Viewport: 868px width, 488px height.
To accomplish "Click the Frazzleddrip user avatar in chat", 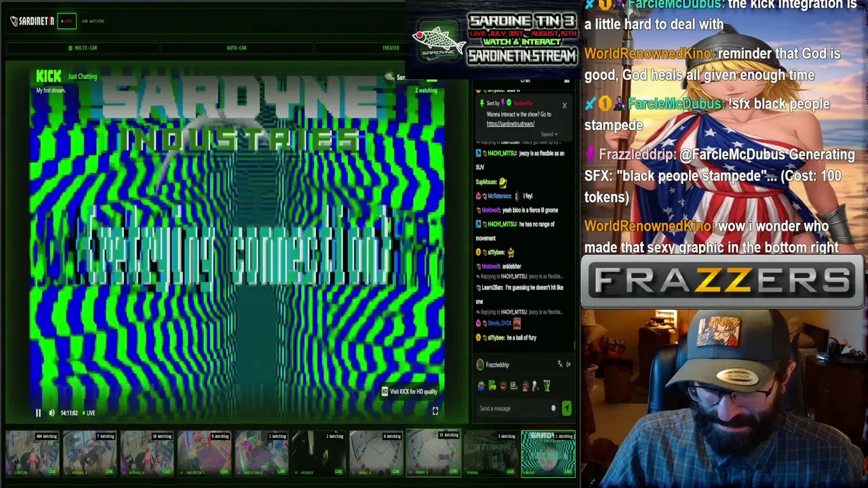I will pos(480,365).
